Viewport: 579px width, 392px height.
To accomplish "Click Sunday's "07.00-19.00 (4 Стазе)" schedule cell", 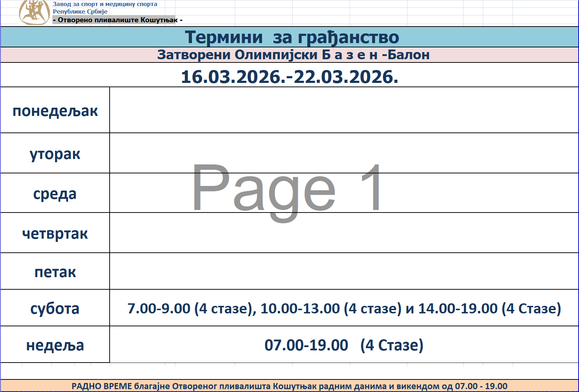I will [x=344, y=345].
